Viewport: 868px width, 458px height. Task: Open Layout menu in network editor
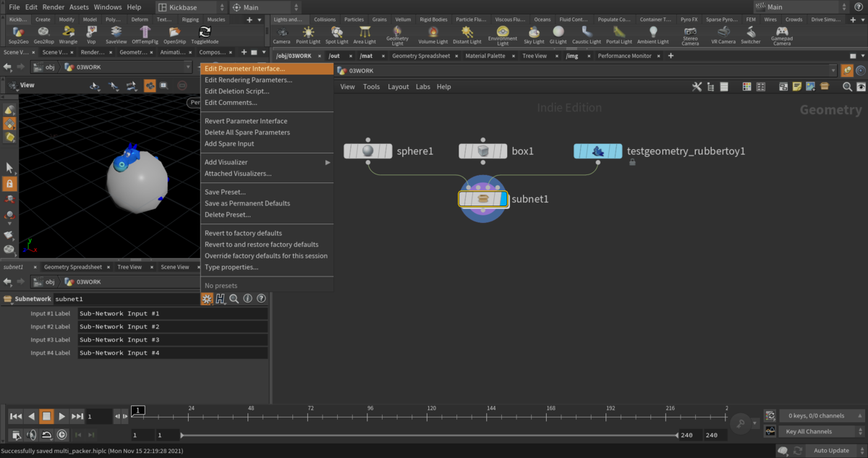tap(398, 87)
